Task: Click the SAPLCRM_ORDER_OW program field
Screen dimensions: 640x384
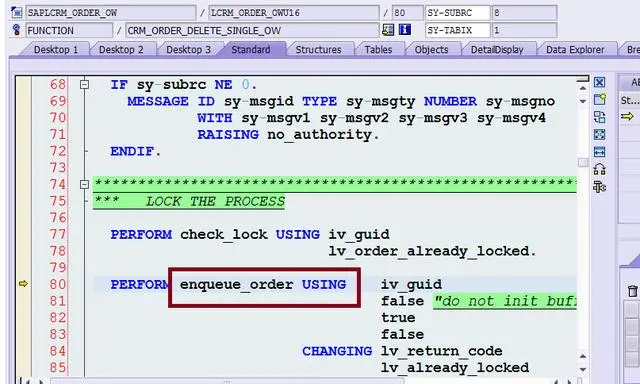Action: (111, 13)
